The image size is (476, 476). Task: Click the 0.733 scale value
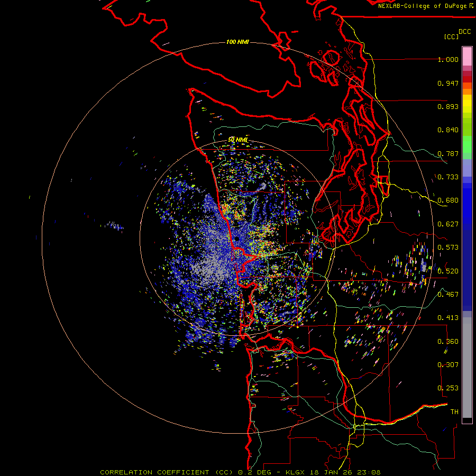point(448,177)
